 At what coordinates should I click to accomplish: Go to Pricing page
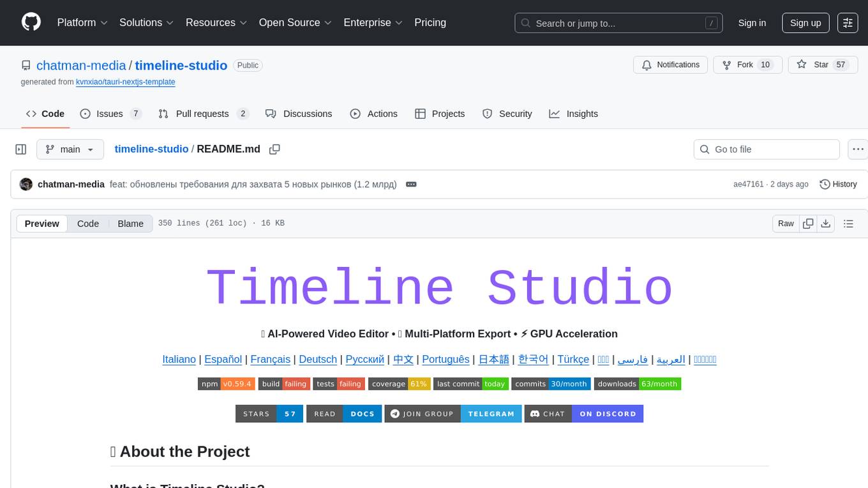pyautogui.click(x=430, y=22)
